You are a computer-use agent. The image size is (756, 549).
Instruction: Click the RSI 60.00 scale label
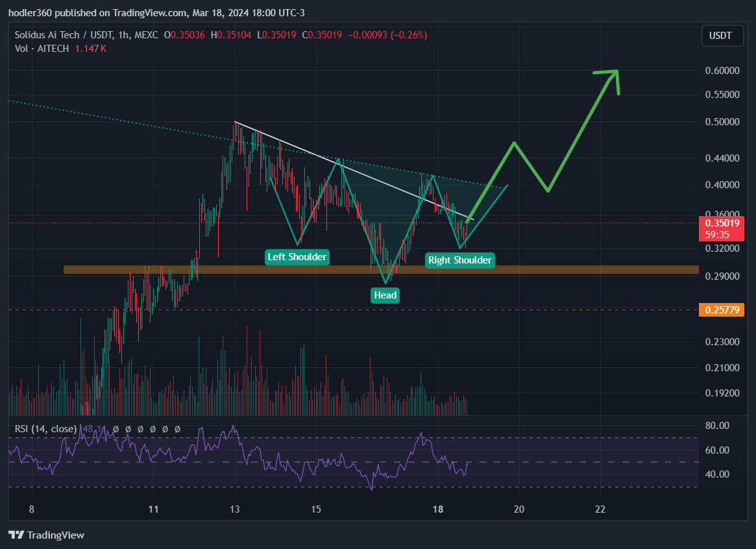[x=717, y=450]
